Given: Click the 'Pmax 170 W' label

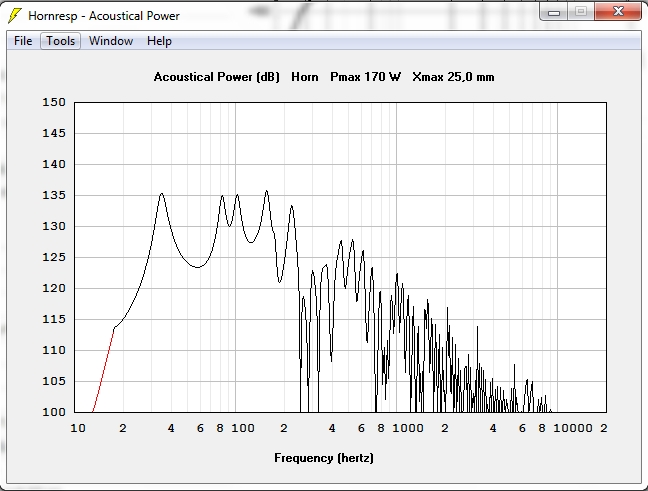Looking at the screenshot, I should [365, 77].
